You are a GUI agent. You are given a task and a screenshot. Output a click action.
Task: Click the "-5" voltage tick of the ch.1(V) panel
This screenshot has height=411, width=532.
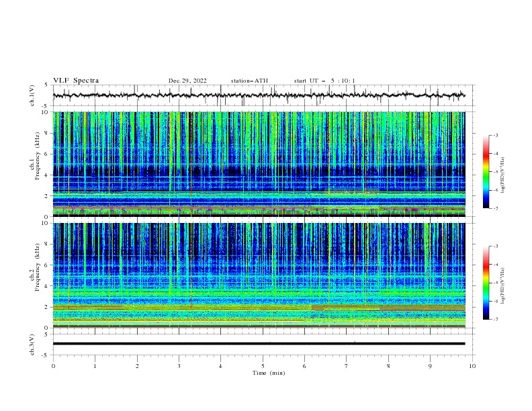click(46, 106)
